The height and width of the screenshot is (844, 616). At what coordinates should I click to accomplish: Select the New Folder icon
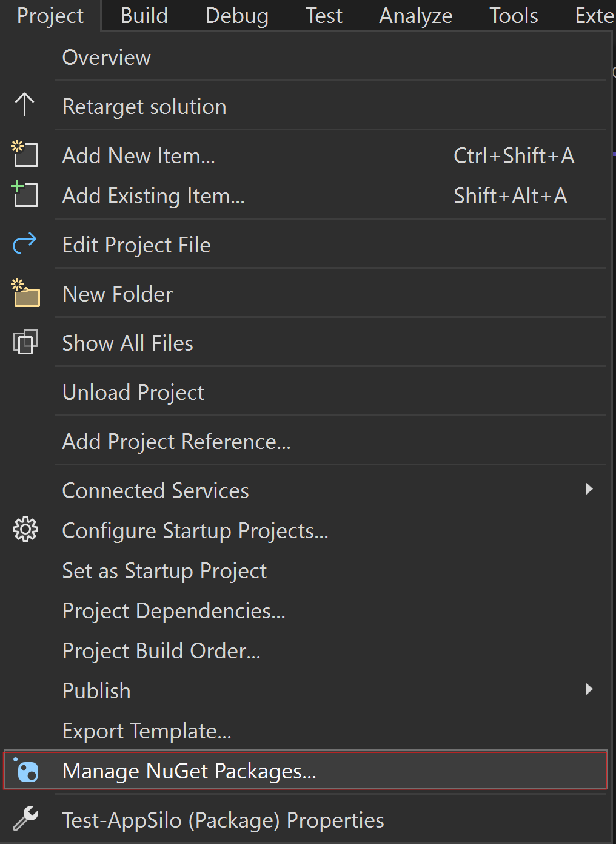coord(25,293)
